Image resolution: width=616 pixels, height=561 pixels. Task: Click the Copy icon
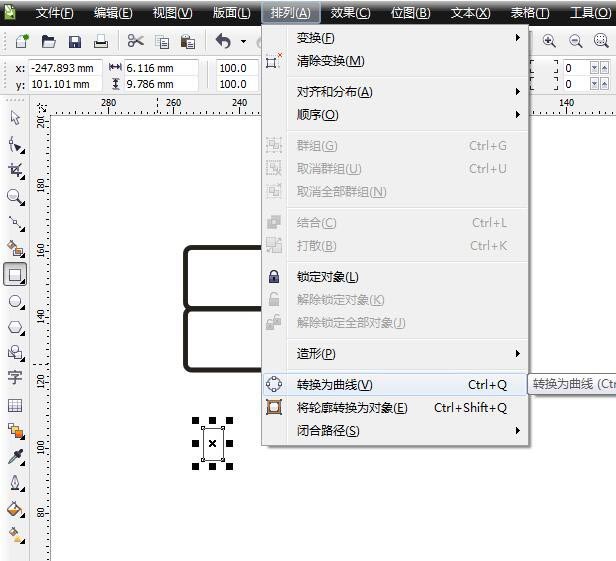click(x=162, y=42)
